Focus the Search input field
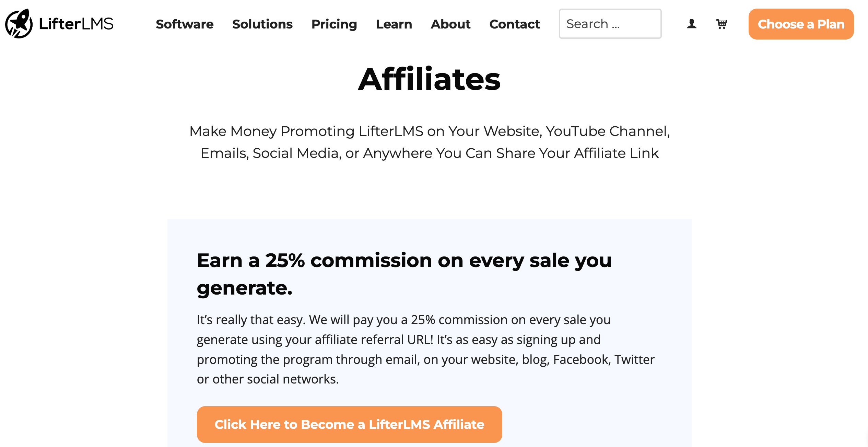The image size is (868, 447). 610,23
